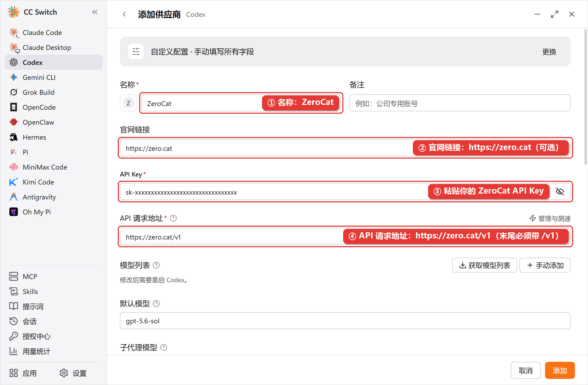Toggle fullscreen with expand arrows icon
The width and height of the screenshot is (588, 385).
[x=555, y=14]
